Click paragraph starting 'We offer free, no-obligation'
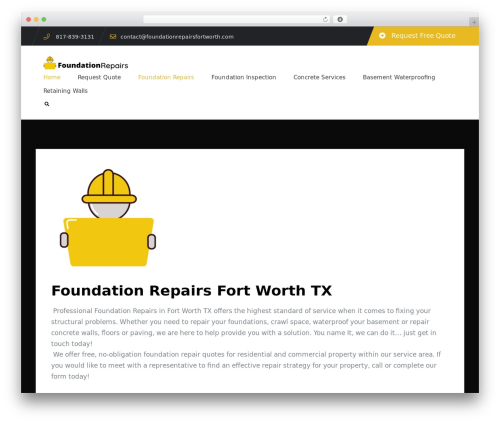500x423 pixels. click(x=246, y=365)
